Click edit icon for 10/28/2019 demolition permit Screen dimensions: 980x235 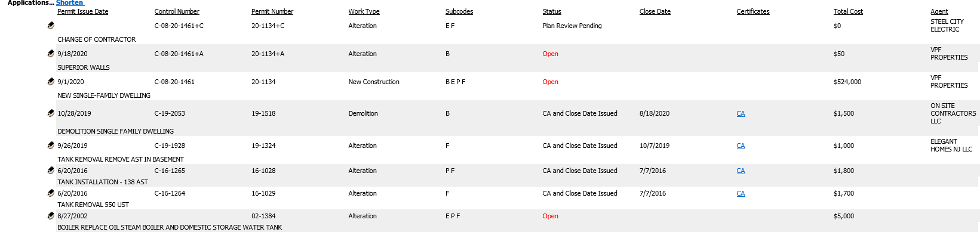[51, 113]
